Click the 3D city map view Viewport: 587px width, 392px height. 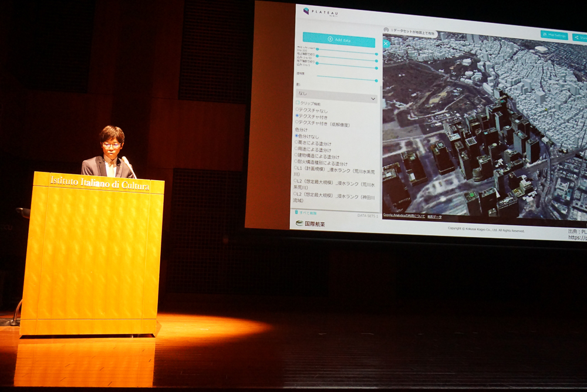click(485, 127)
